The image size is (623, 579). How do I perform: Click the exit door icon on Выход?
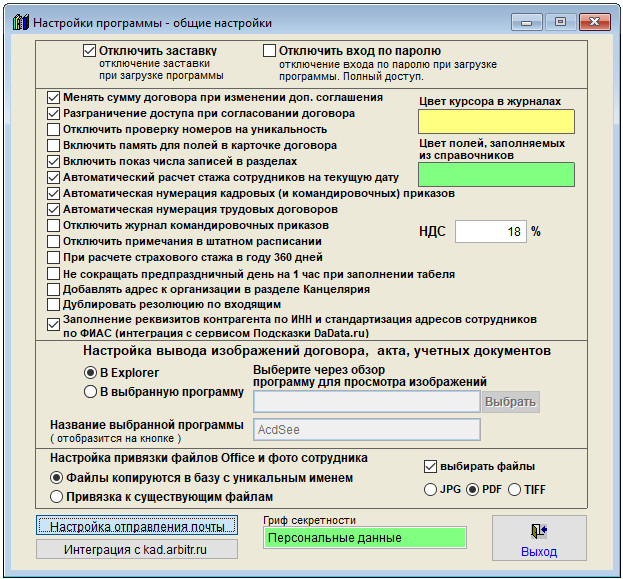[x=539, y=531]
